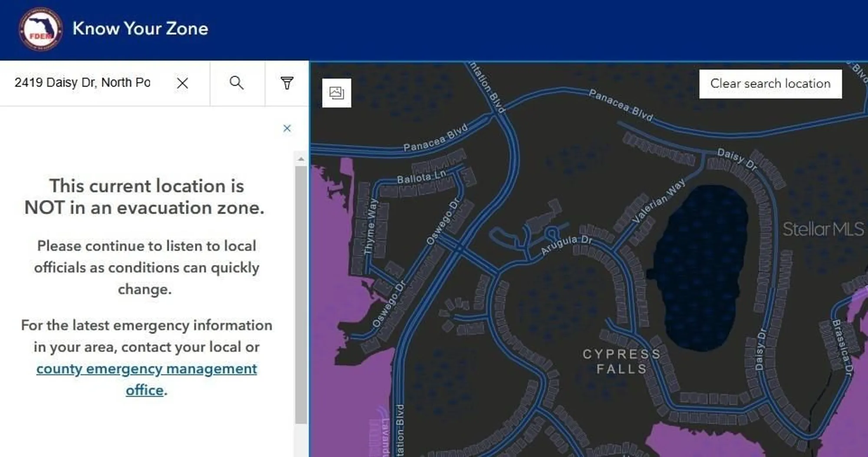Click the Stellar MLS watermark
Viewport: 868px width, 457px height.
click(822, 229)
